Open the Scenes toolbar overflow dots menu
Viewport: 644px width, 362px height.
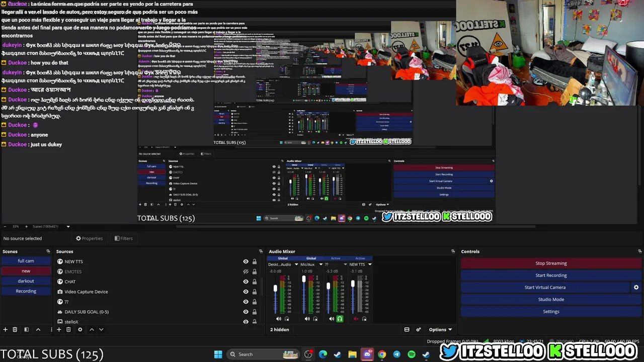(x=51, y=330)
